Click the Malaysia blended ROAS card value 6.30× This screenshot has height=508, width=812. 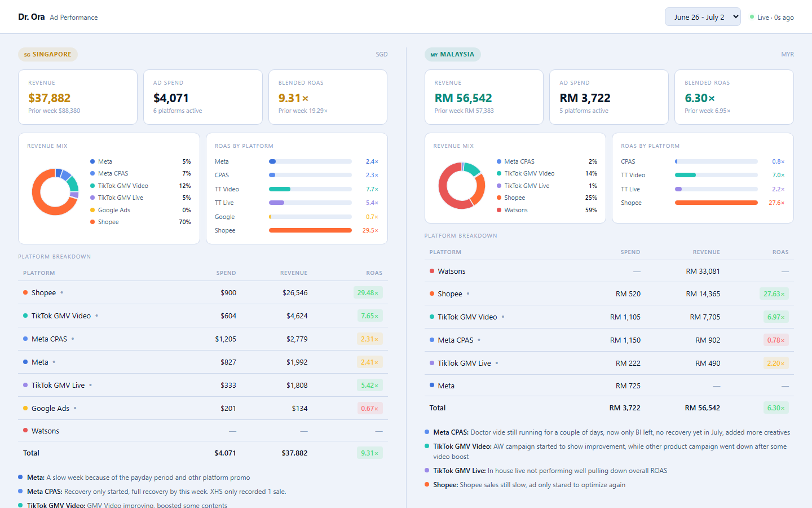pos(700,98)
